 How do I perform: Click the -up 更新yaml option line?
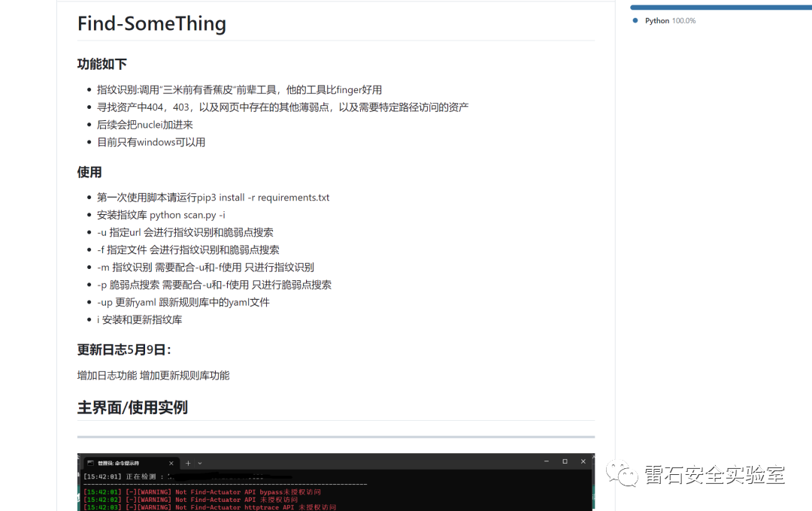[x=183, y=302]
